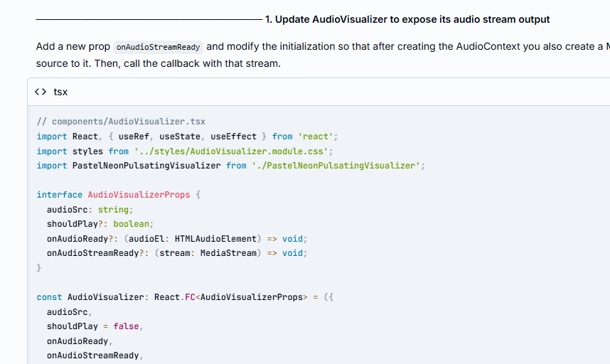Screen dimensions: 610x364
Task: Click the tsx language label
Action: 60,92
